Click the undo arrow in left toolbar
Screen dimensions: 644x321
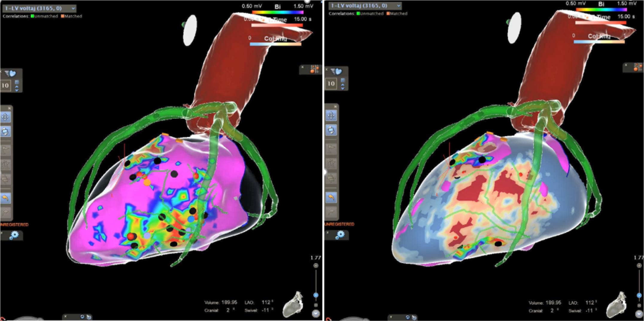coord(5,198)
